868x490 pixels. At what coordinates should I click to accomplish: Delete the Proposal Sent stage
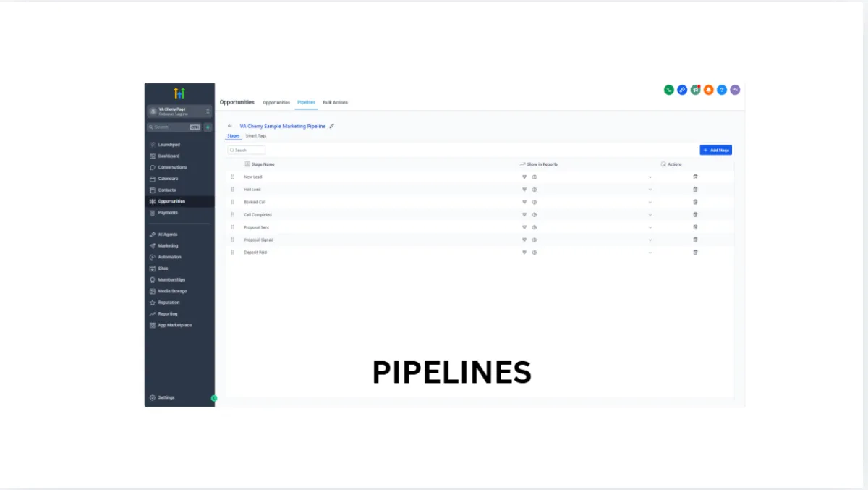tap(695, 227)
